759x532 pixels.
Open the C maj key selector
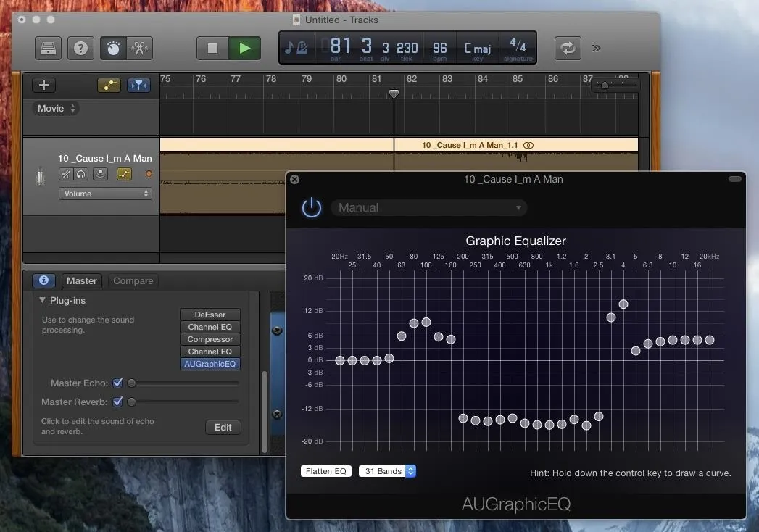477,49
